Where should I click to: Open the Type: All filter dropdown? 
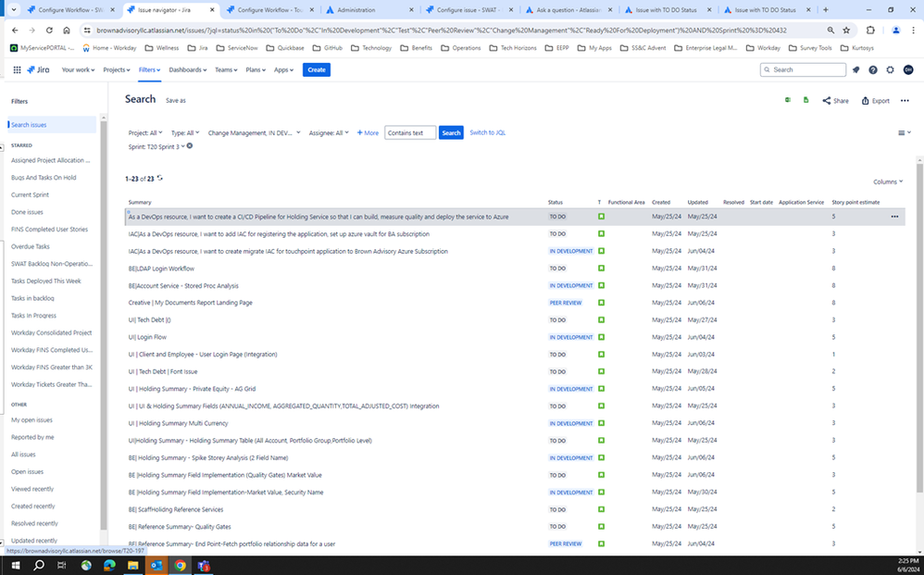(x=185, y=132)
